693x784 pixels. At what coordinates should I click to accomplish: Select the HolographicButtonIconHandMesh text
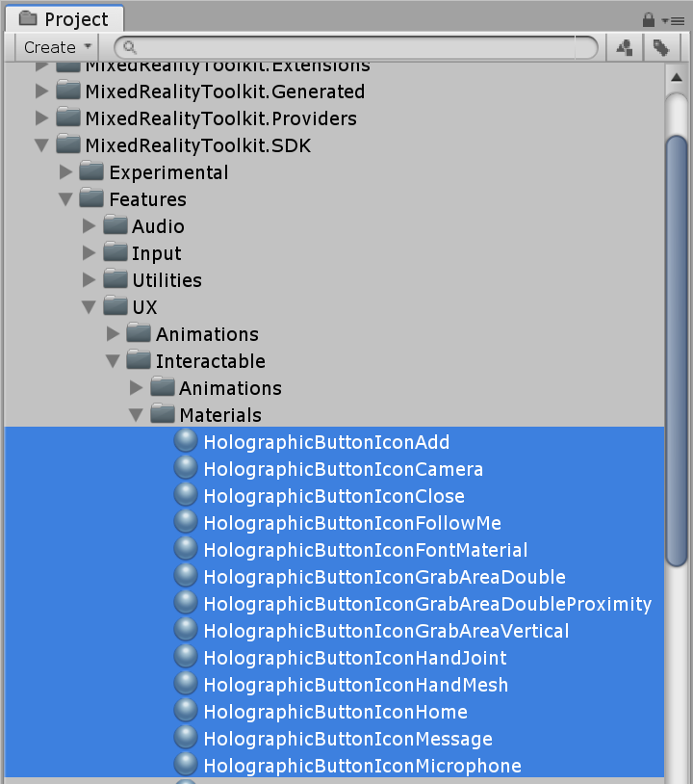(356, 685)
